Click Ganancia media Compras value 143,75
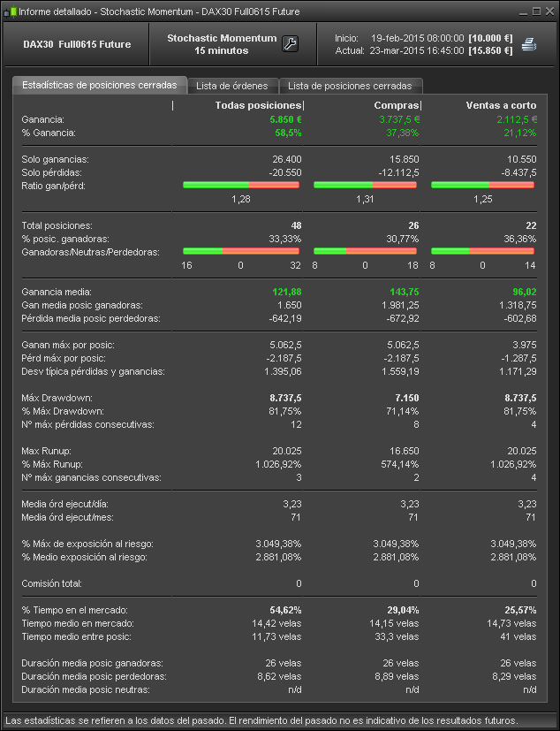The height and width of the screenshot is (731, 560). pyautogui.click(x=405, y=292)
